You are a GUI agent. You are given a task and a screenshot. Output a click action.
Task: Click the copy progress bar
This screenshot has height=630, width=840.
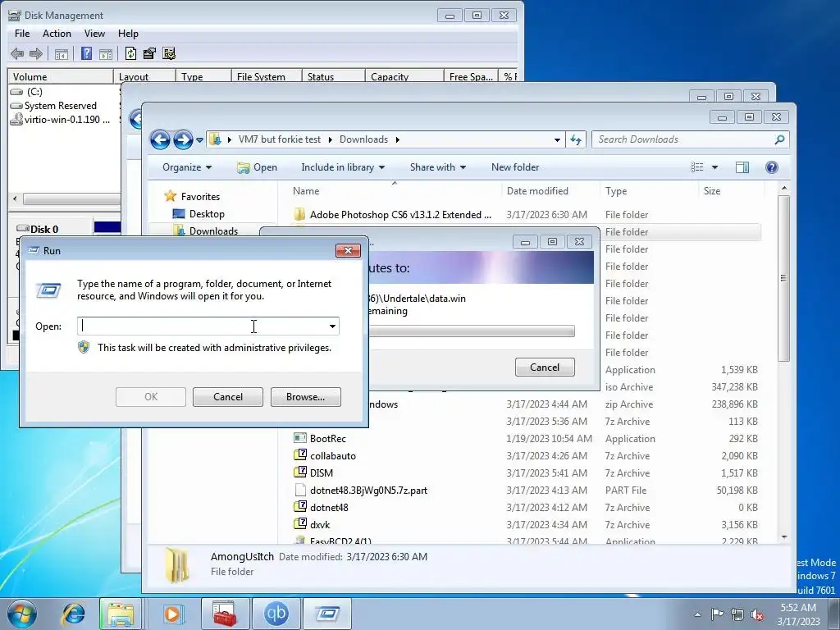pyautogui.click(x=472, y=331)
